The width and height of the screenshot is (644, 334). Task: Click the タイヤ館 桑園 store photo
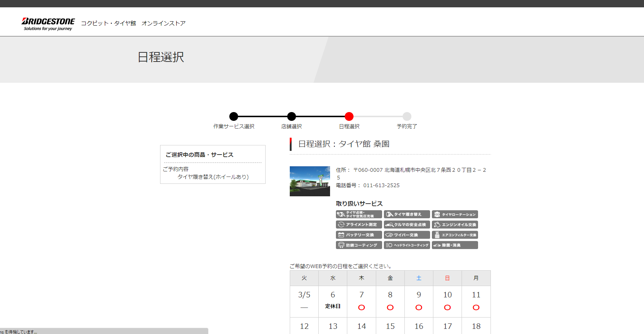[x=310, y=181]
